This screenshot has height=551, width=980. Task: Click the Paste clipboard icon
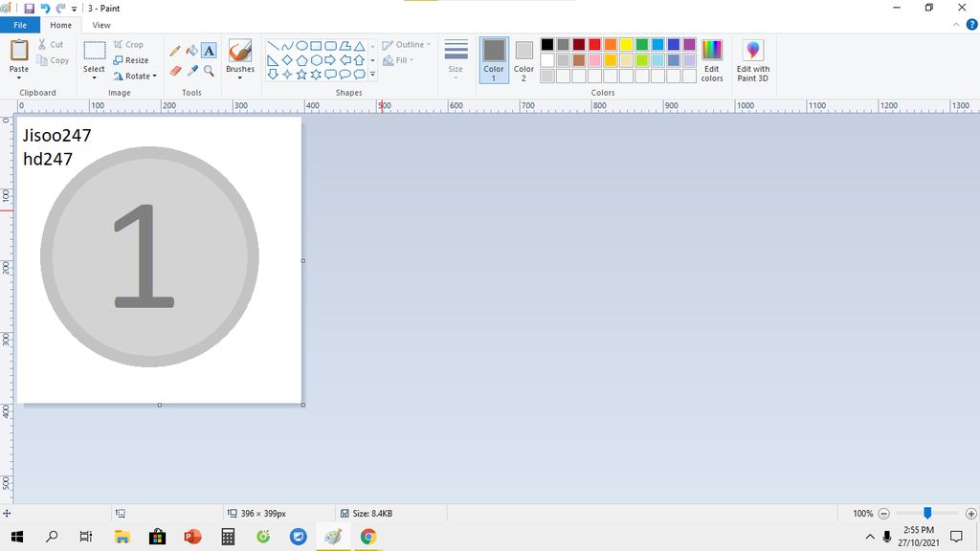click(19, 51)
